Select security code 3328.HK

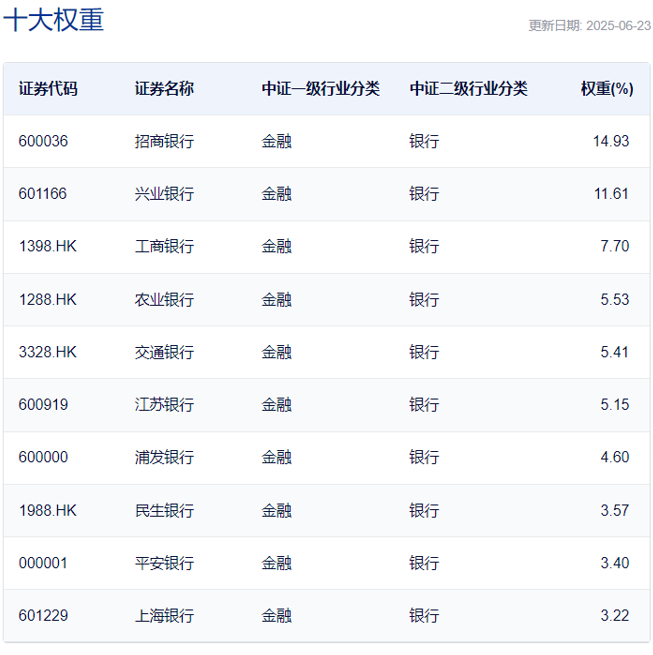coord(48,352)
